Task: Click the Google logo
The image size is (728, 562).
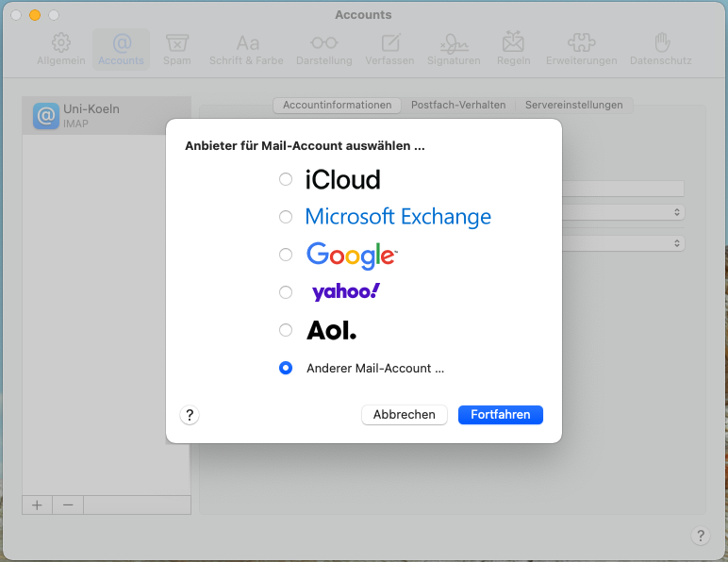Action: [x=352, y=256]
